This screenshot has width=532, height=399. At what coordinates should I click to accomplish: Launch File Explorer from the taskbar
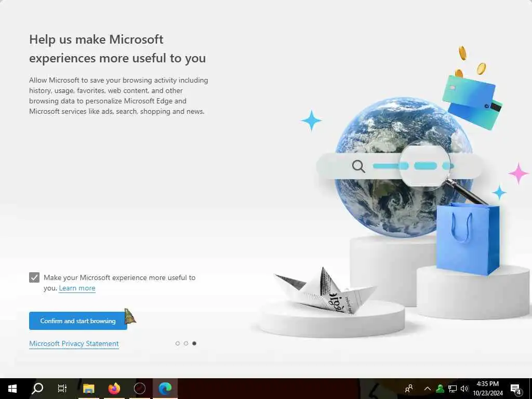[88, 389]
